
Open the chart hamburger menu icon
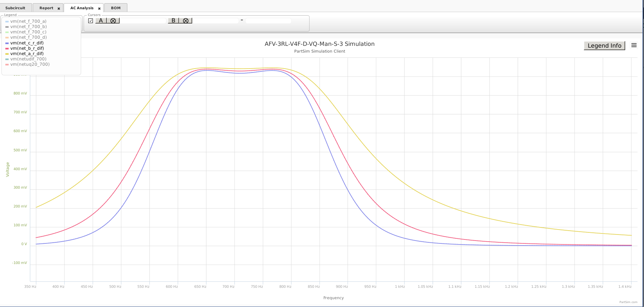click(x=634, y=45)
